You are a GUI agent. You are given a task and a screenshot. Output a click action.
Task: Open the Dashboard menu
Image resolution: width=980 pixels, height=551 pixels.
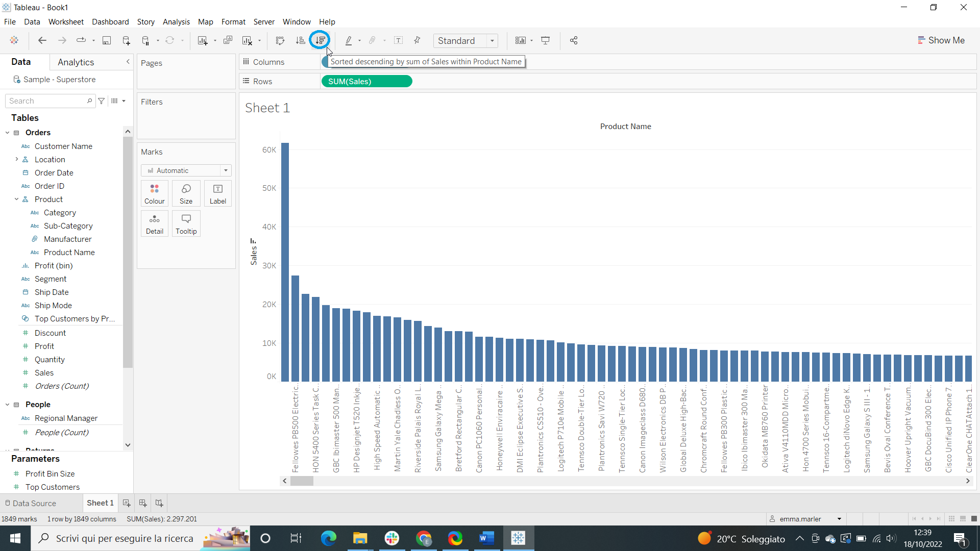pyautogui.click(x=110, y=22)
